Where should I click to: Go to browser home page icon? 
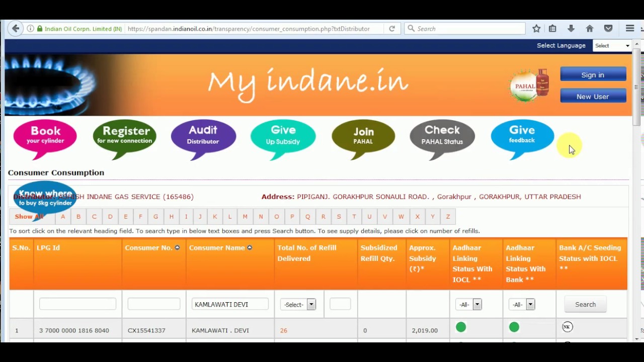click(590, 29)
